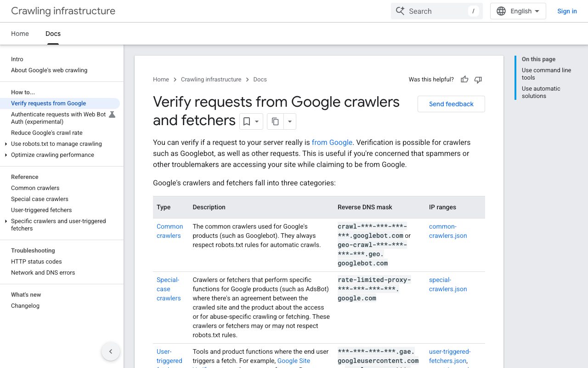The height and width of the screenshot is (368, 588).
Task: Click the experimental flask icon in sidebar
Action: 112,115
